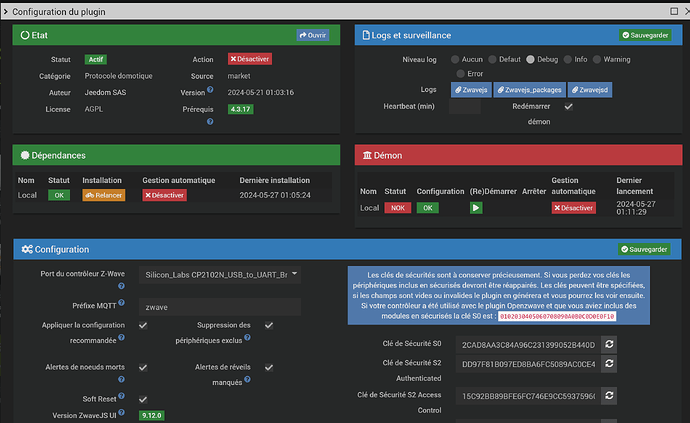The height and width of the screenshot is (423, 690).
Task: Click the daemon NOK status badge
Action: pos(398,208)
